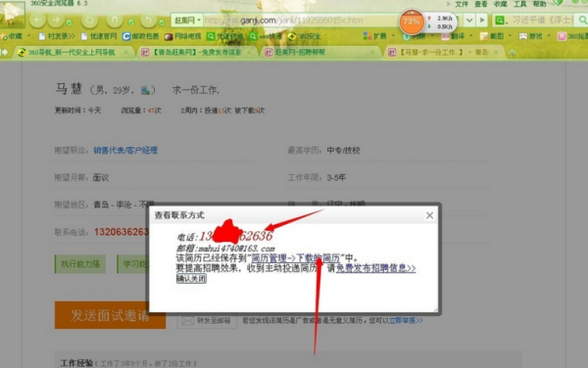Screen dimensions: 588x368
Task: Open the 邮政包裹 bookmark
Action: (x=140, y=36)
